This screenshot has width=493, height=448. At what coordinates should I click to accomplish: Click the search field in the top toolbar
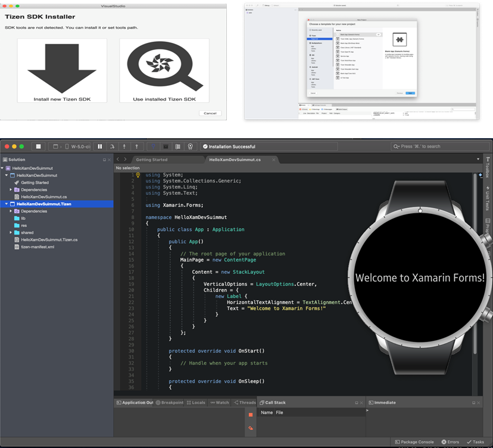pyautogui.click(x=441, y=147)
